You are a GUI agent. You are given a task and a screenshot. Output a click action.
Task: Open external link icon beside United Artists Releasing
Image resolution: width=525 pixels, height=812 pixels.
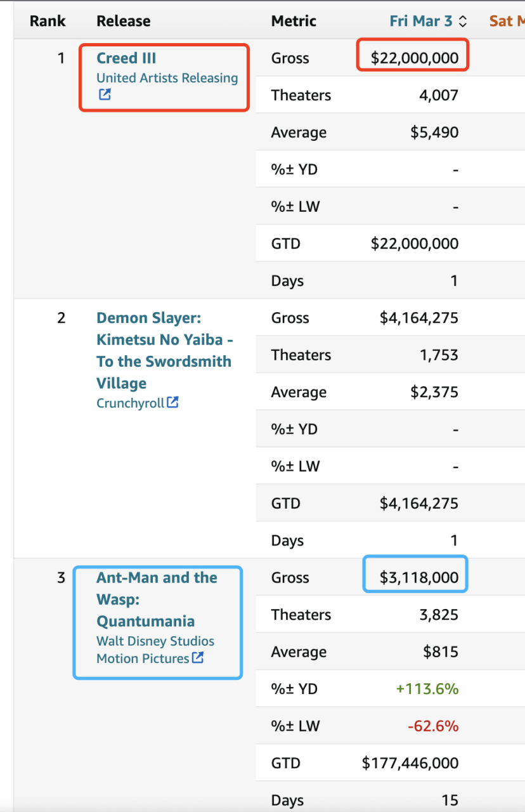pos(105,95)
